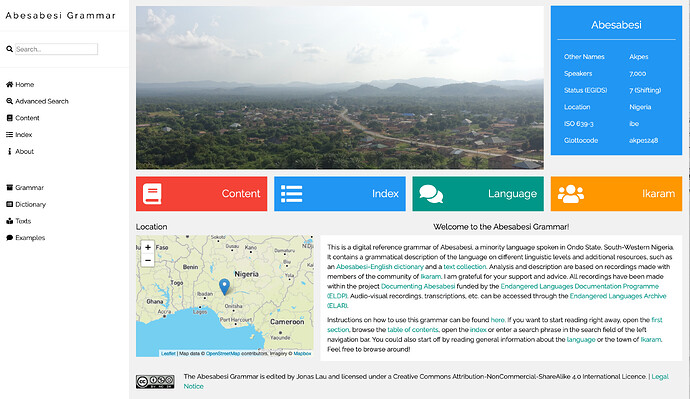Click the Creative Commons license badge
The height and width of the screenshot is (399, 690).
tap(155, 382)
